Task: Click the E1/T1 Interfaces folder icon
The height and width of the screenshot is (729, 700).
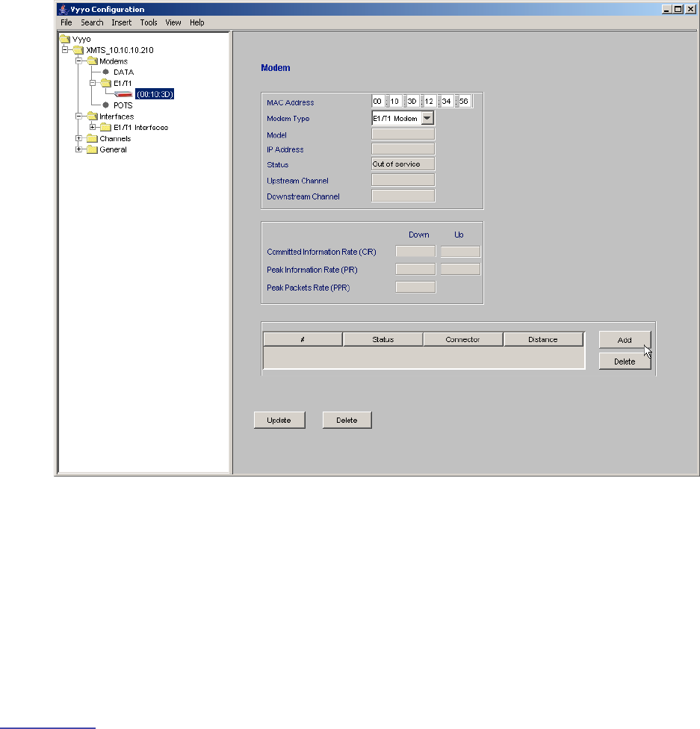Action: pos(106,128)
